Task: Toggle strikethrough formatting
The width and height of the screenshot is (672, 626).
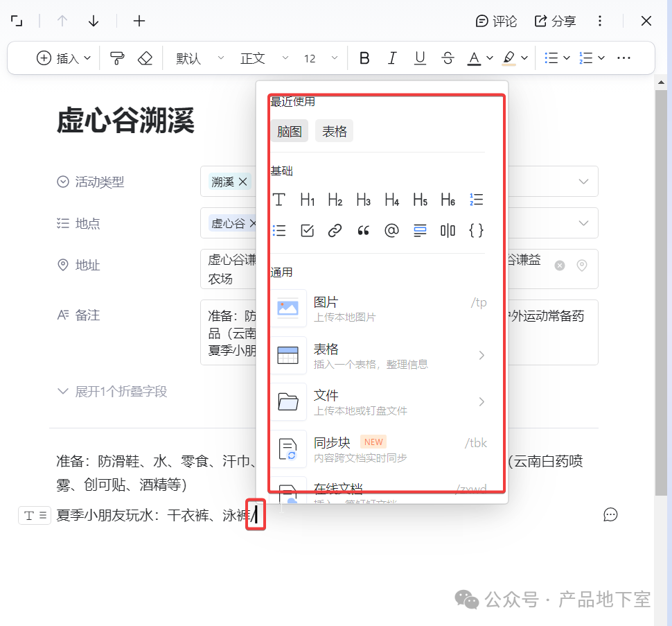Action: point(447,58)
